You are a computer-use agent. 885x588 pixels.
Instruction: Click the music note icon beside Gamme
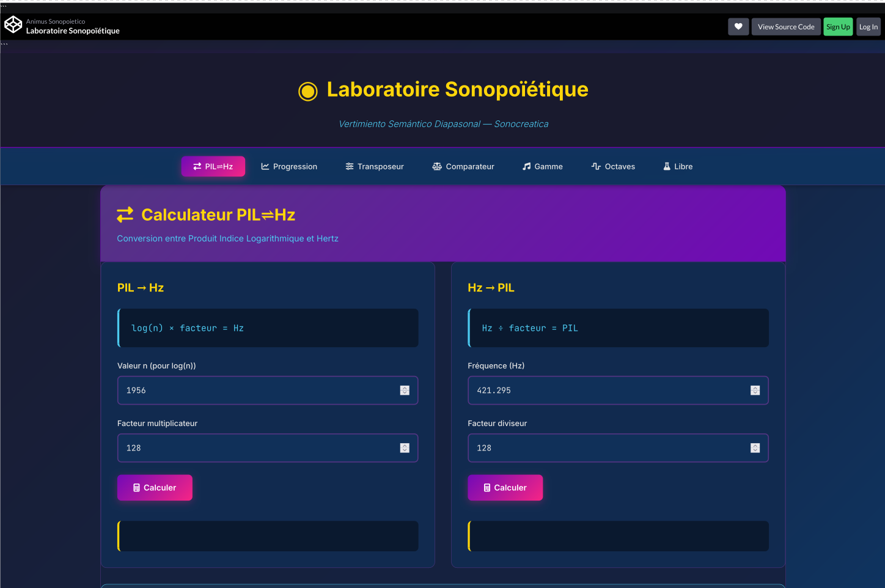tap(526, 166)
